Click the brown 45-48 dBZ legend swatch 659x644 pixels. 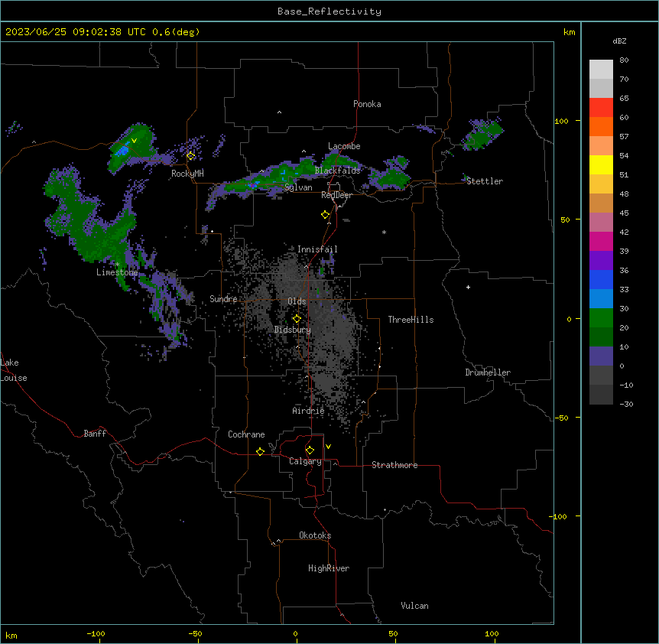601,203
